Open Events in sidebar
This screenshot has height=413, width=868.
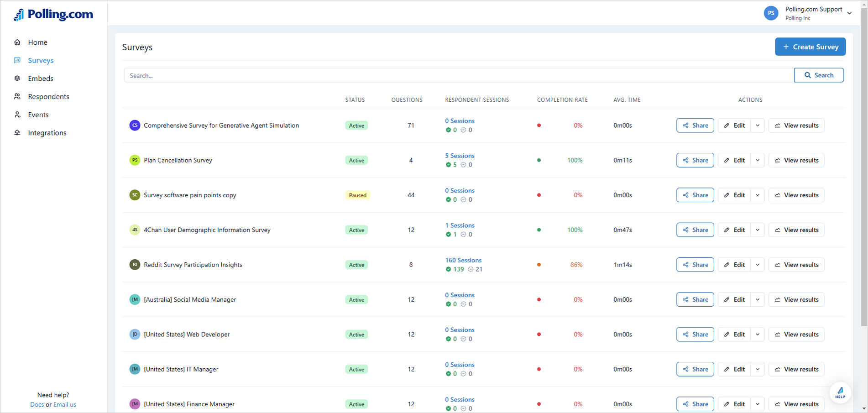tap(38, 115)
